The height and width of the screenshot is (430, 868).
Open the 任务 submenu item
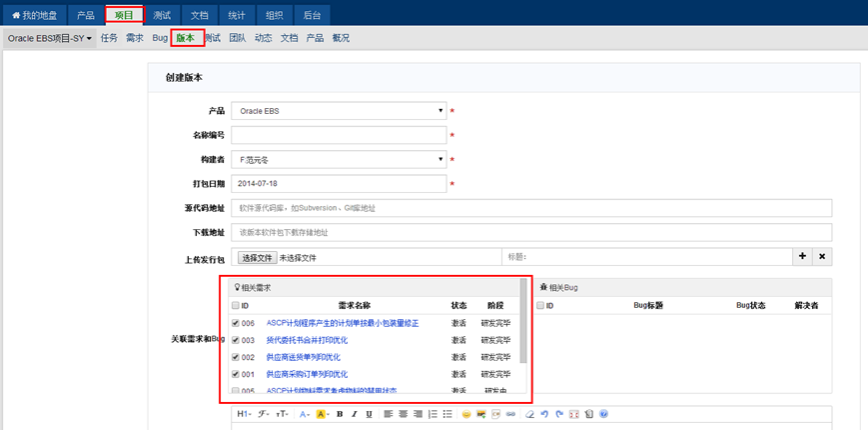109,38
